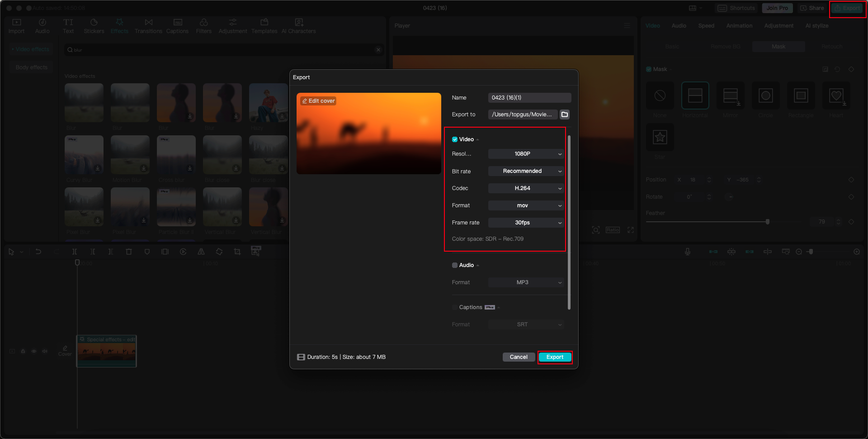Screen dimensions: 868x439
Task: Open the audio Format MP3 dropdown
Action: coord(526,282)
